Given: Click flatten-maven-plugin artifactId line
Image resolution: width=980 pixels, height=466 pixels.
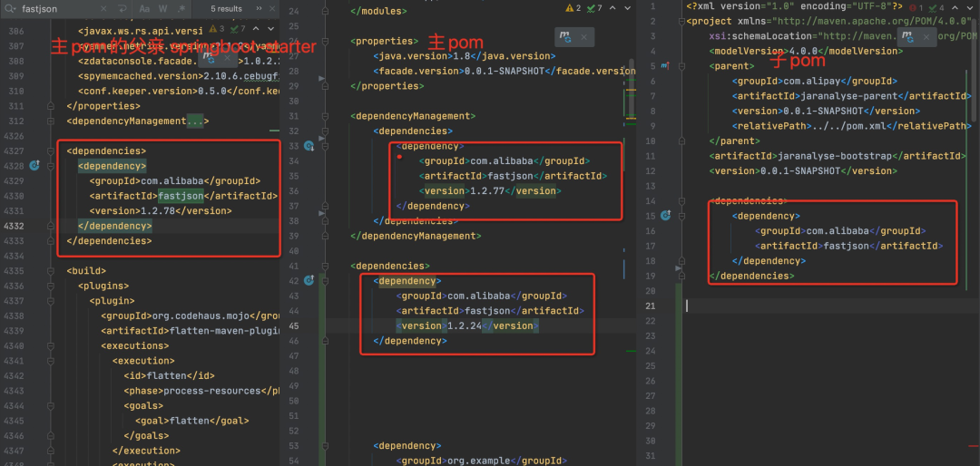Looking at the screenshot, I should pyautogui.click(x=190, y=330).
